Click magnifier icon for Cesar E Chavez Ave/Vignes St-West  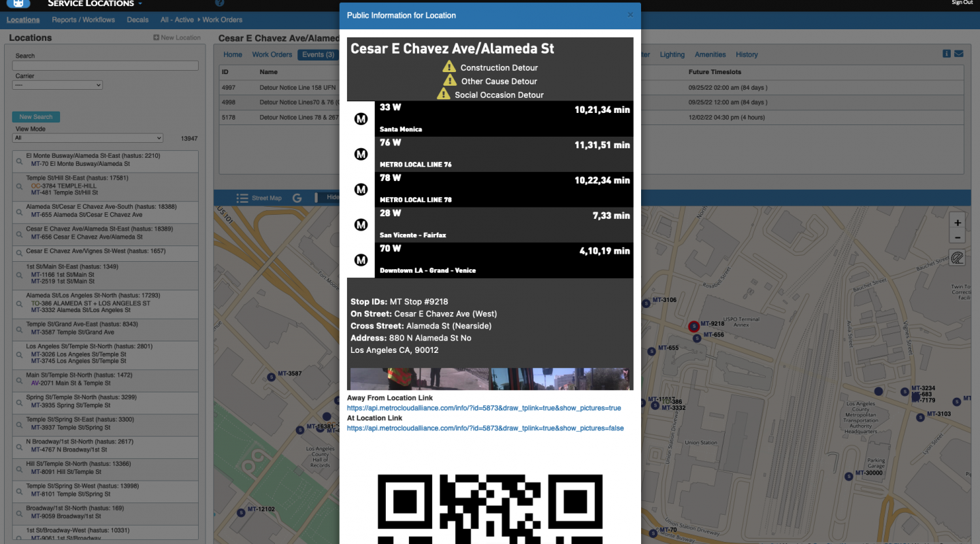tap(19, 252)
